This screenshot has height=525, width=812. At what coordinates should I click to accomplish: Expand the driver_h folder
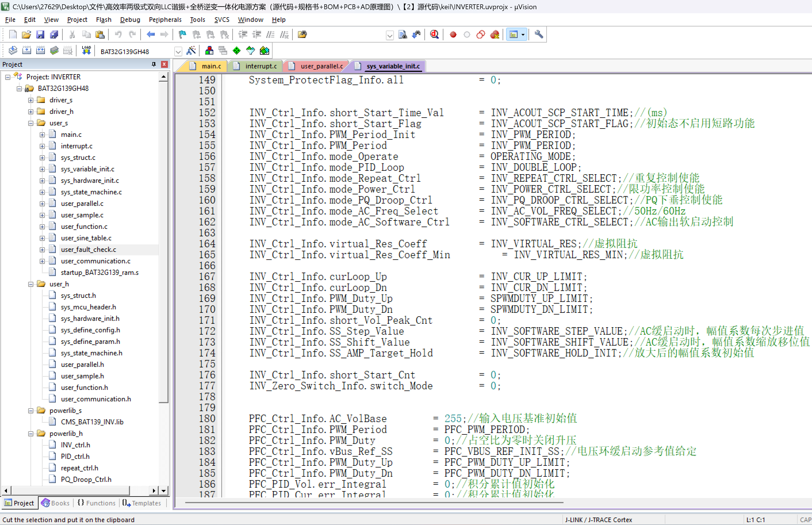click(x=31, y=112)
